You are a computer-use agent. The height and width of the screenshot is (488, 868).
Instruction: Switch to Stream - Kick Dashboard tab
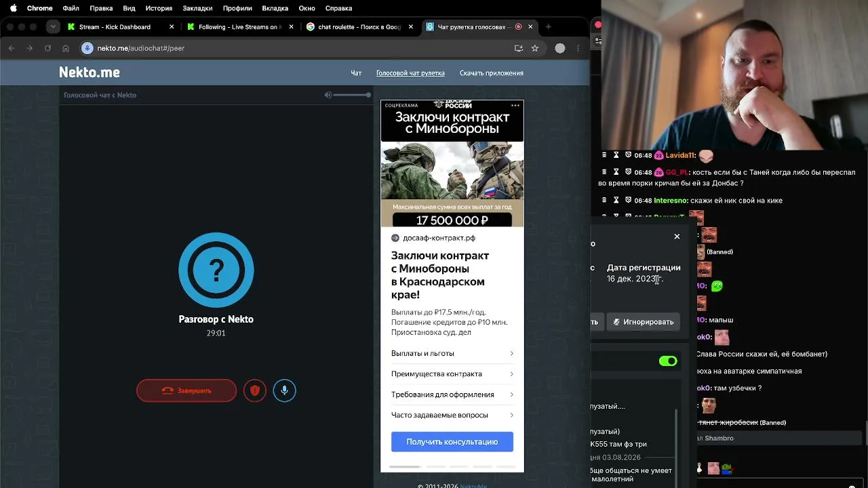click(120, 27)
